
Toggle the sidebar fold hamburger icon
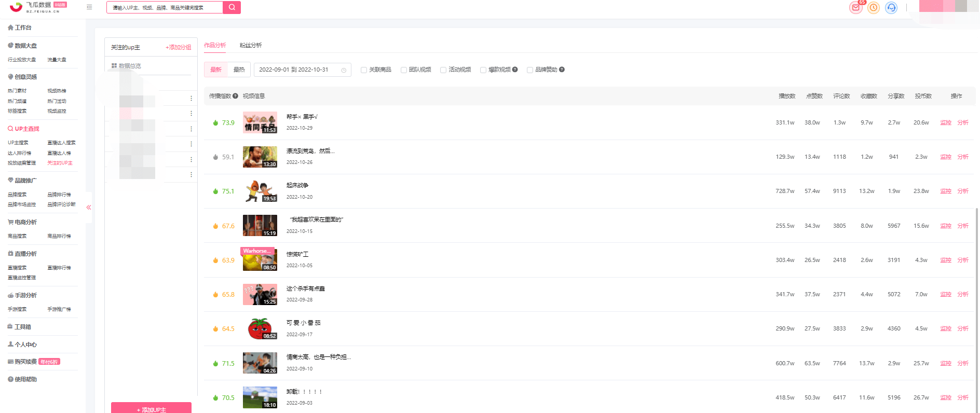click(89, 7)
